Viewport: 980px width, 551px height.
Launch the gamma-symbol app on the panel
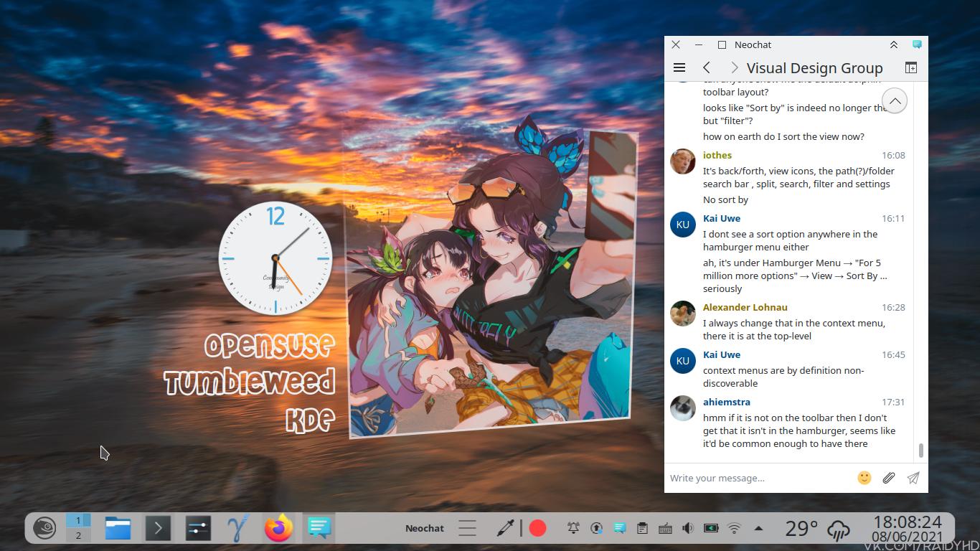pos(237,528)
